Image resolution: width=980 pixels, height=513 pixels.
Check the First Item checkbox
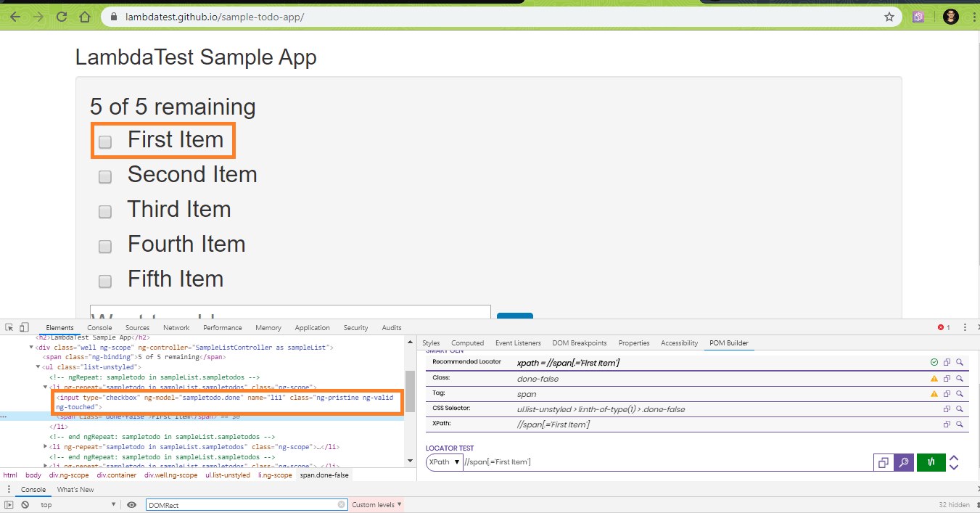(104, 142)
